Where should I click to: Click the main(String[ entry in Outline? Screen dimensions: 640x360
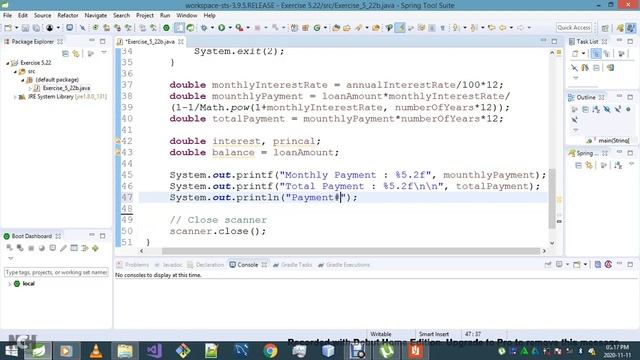[610, 140]
